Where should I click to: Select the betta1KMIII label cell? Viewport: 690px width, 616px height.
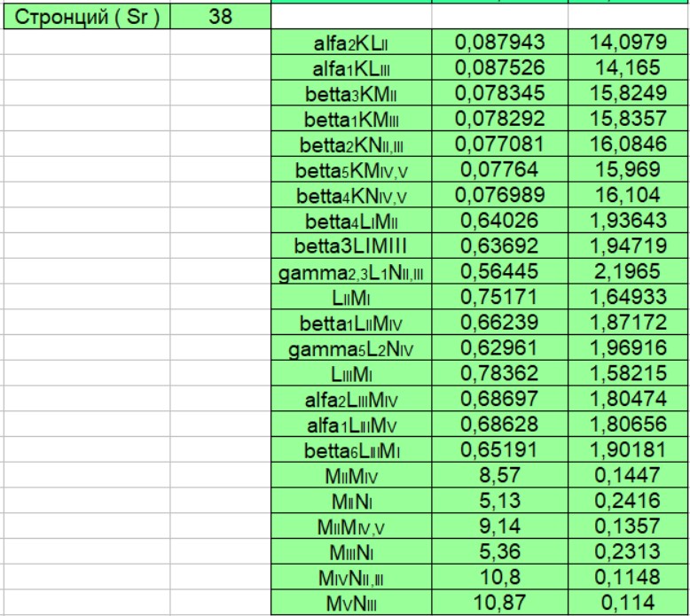tap(351, 119)
